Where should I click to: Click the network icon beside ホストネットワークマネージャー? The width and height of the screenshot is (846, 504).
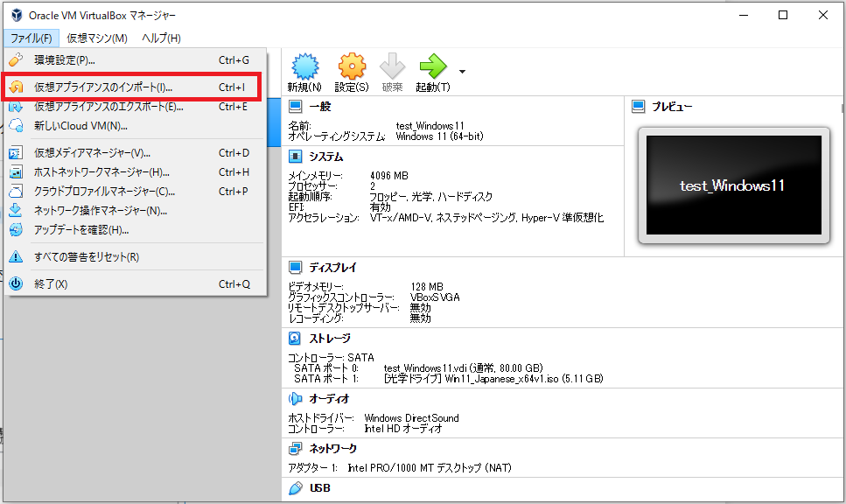coord(17,172)
